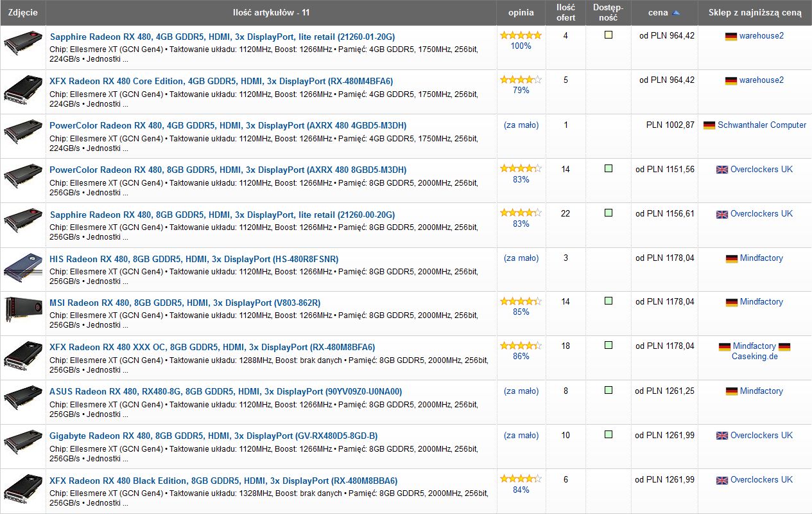Image resolution: width=812 pixels, height=514 pixels.
Task: Click the cena column header
Action: pyautogui.click(x=658, y=13)
